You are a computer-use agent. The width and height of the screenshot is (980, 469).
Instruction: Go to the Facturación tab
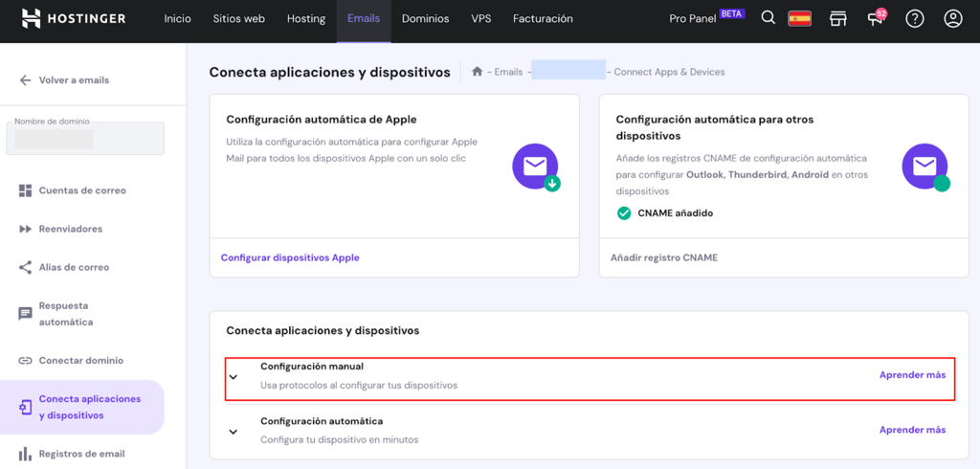[x=543, y=19]
